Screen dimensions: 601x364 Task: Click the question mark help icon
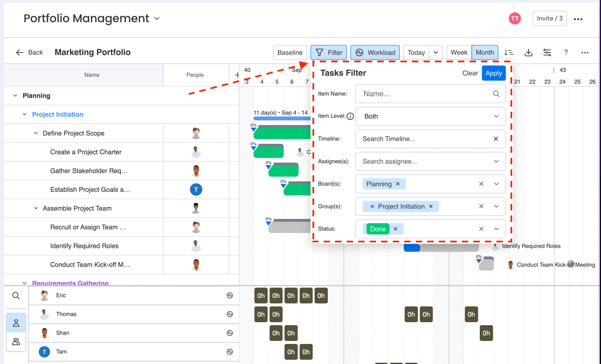pos(566,52)
